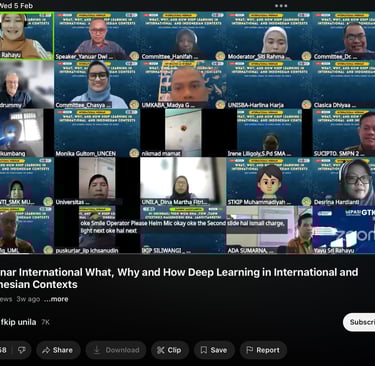Open the three-dot menu at top
This screenshot has height=366, width=375.
281,6
